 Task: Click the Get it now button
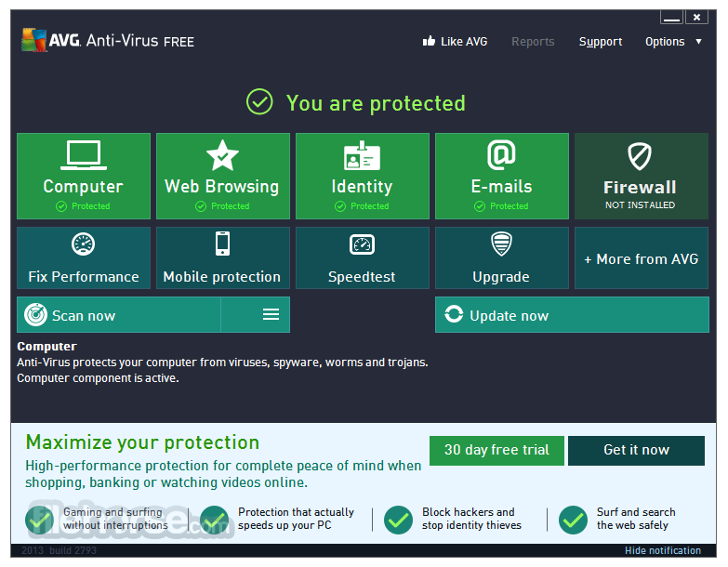[637, 450]
